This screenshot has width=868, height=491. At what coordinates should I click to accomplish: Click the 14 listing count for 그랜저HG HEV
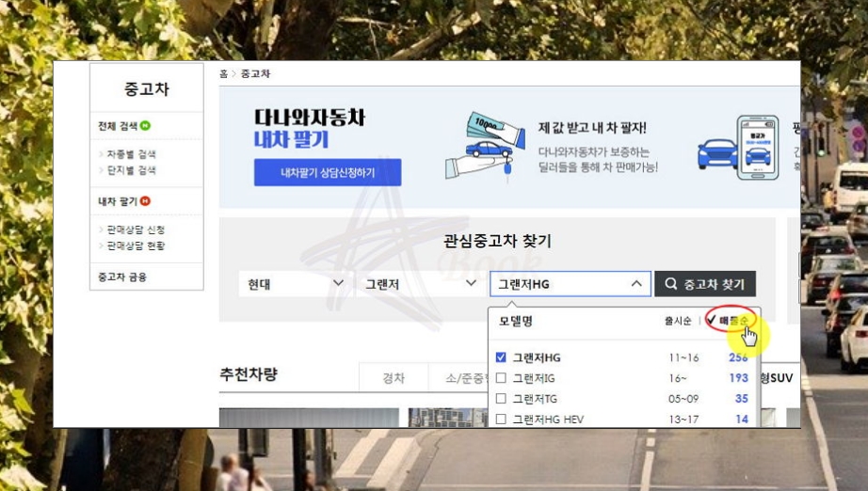(x=742, y=419)
